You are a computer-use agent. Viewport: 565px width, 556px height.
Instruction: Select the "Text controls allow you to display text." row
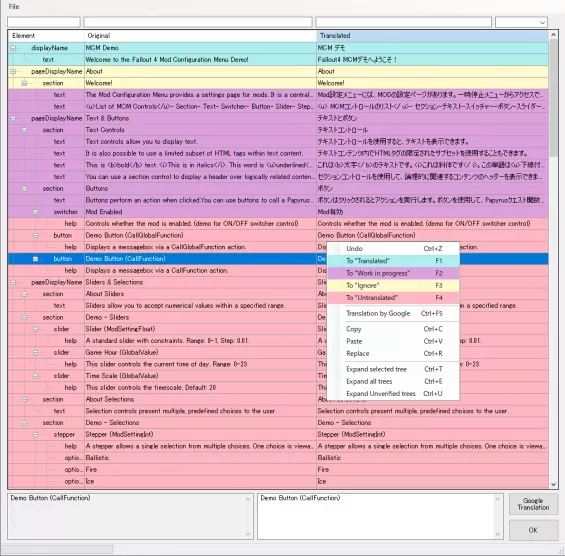[x=278, y=142]
